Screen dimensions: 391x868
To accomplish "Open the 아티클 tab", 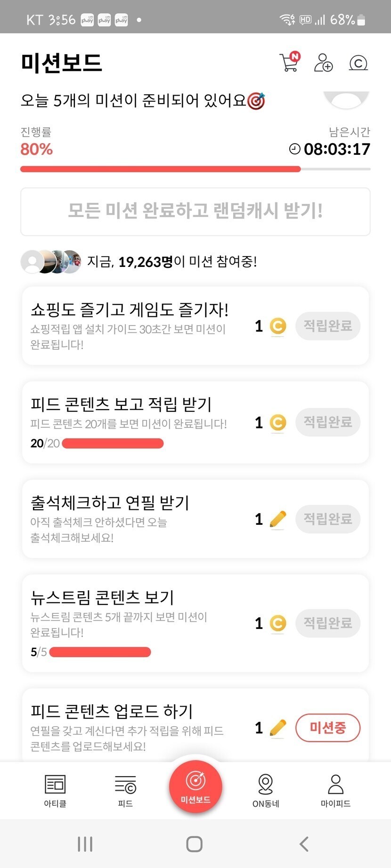I will pos(55,791).
